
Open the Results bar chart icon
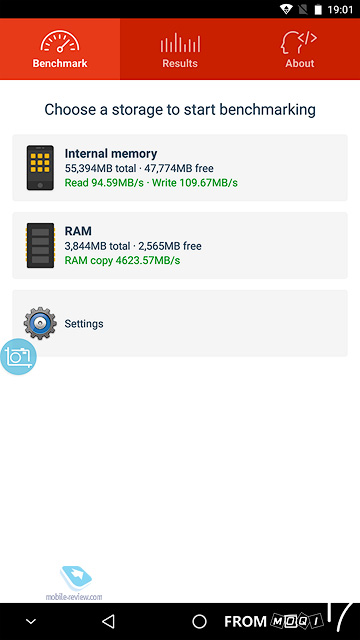pos(180,42)
